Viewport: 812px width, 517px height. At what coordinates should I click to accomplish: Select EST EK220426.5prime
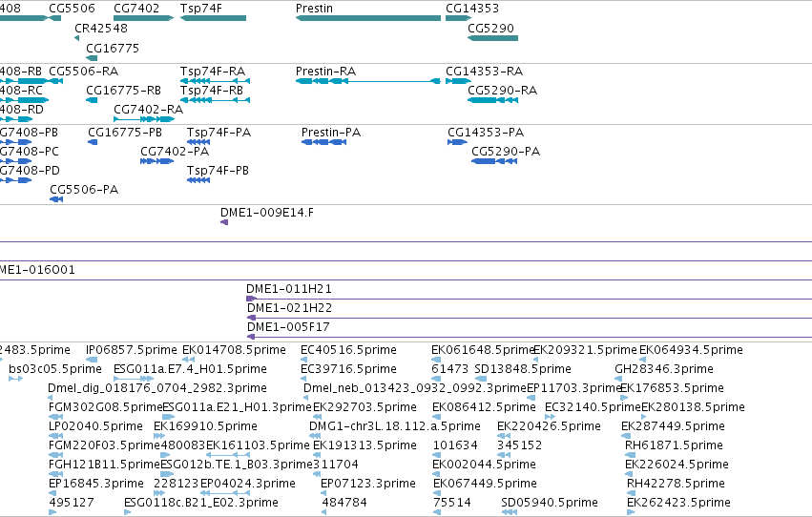tap(549, 426)
